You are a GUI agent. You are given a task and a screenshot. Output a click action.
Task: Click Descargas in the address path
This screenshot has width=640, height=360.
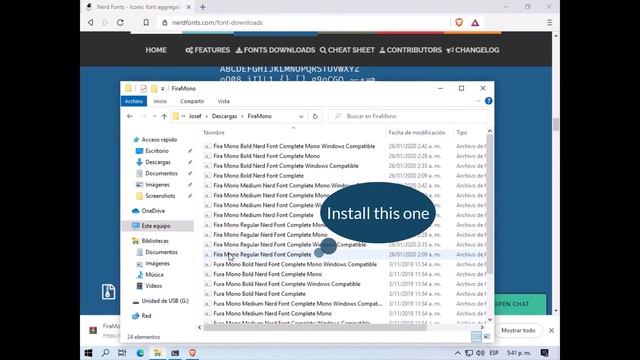(224, 116)
